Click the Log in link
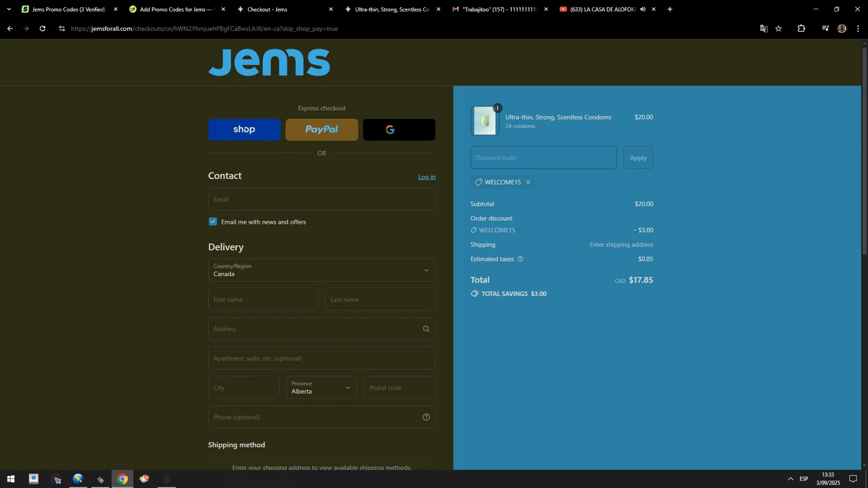 (427, 177)
